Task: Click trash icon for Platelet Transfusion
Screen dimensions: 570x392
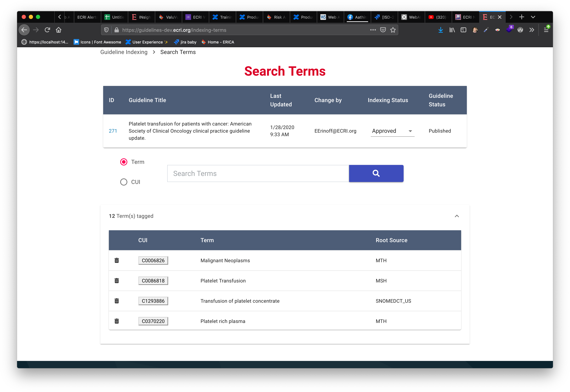Action: 117,281
